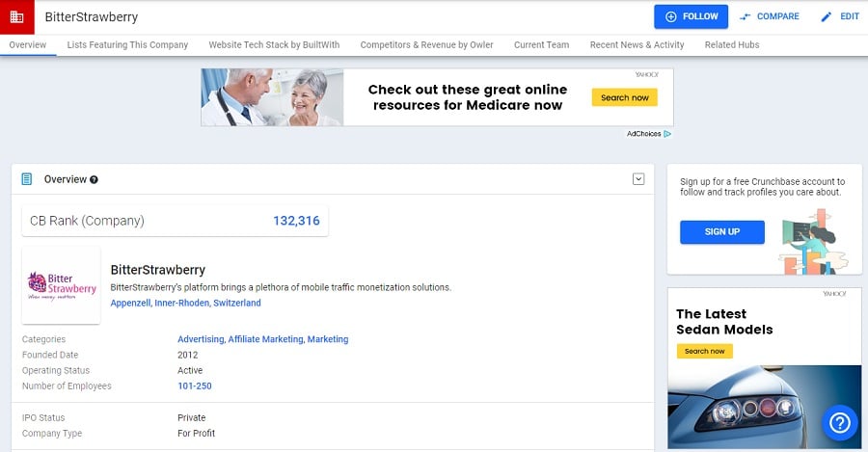Click the Company Type value For Profit
The width and height of the screenshot is (868, 452).
196,433
